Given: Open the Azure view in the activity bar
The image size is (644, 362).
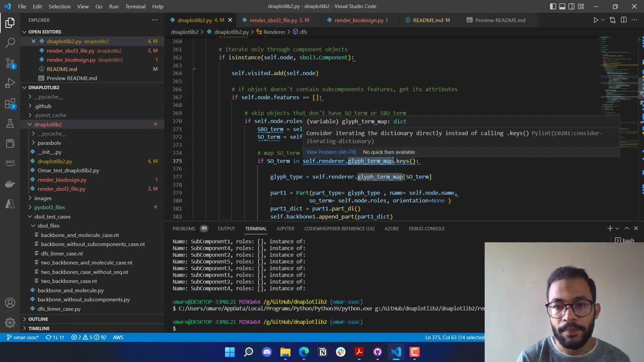Looking at the screenshot, I should tap(10, 204).
